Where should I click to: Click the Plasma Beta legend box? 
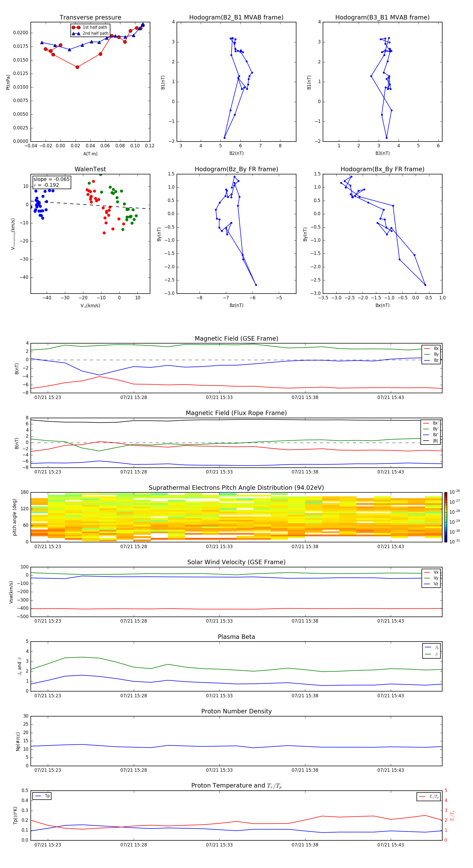point(431,651)
